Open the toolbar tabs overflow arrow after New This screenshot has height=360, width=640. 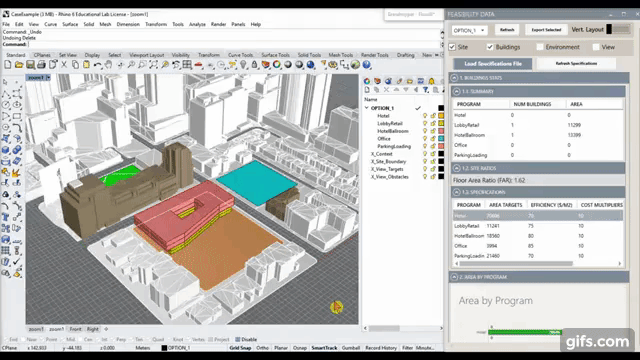click(437, 55)
